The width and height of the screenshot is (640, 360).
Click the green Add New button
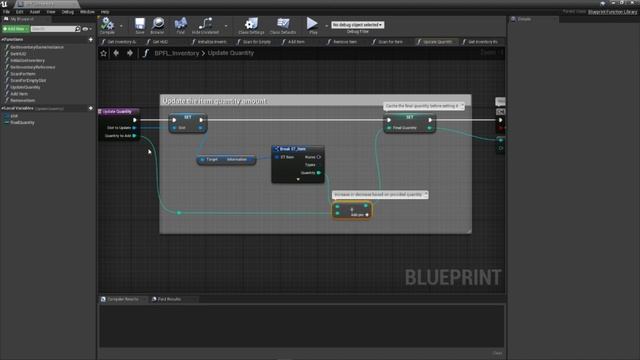(15, 29)
